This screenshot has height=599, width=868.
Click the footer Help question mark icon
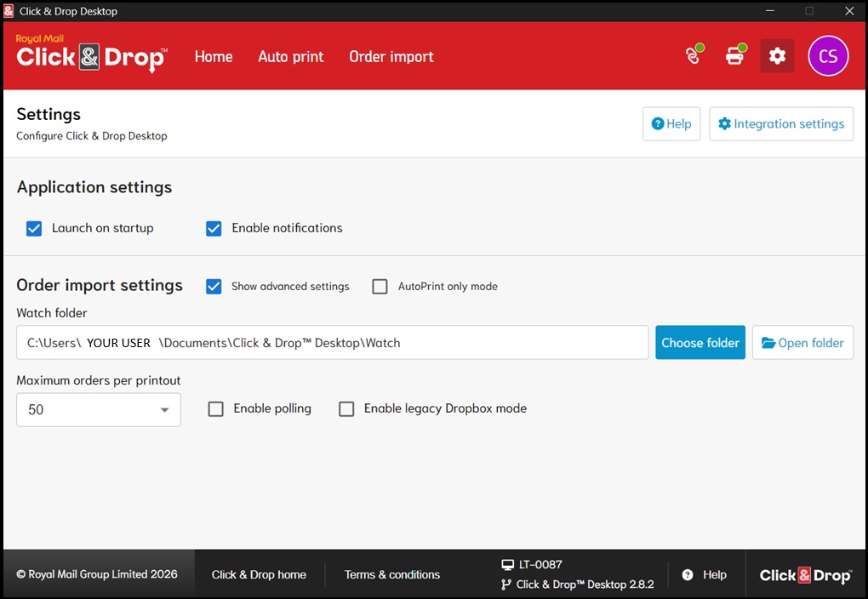(688, 574)
